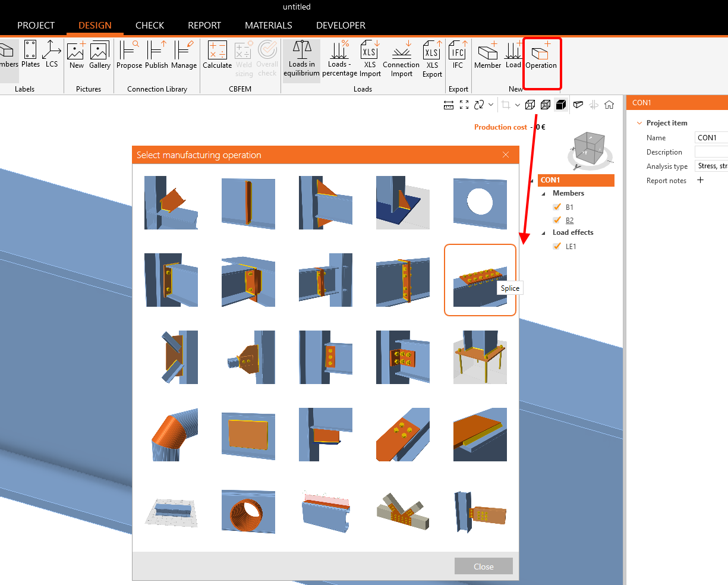Click the XLS Import icon

pos(370,58)
